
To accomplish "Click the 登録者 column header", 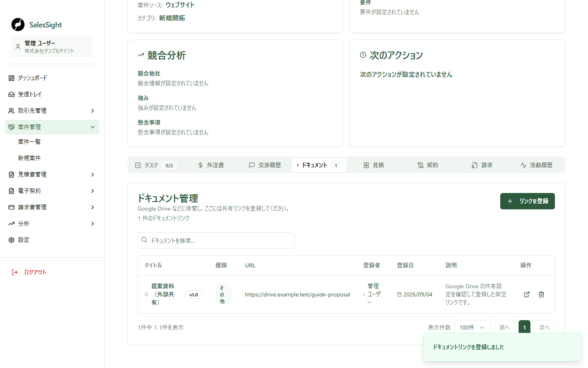I will (x=372, y=265).
